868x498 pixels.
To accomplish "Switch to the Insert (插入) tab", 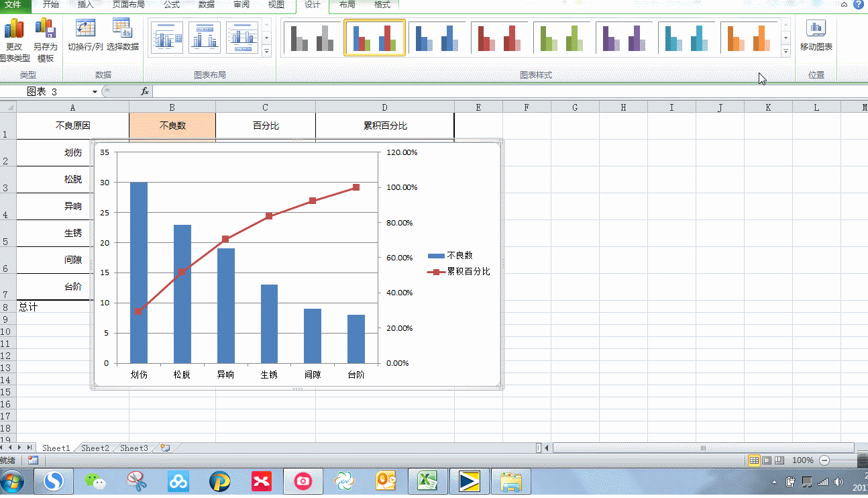I will [x=86, y=5].
